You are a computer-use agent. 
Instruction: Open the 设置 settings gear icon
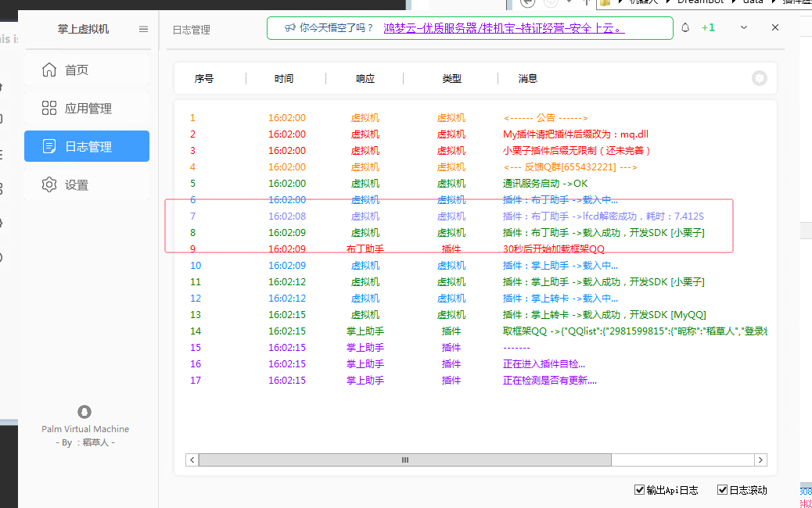pyautogui.click(x=49, y=184)
